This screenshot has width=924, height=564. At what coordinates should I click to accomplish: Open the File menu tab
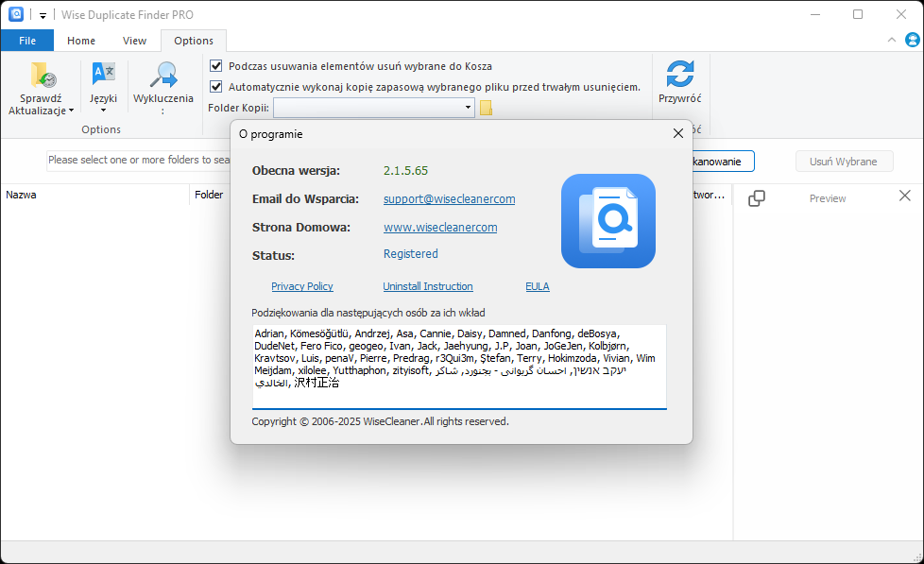[27, 41]
